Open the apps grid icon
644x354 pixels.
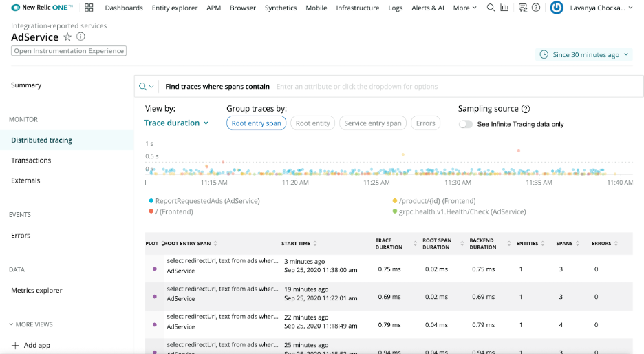coord(89,8)
